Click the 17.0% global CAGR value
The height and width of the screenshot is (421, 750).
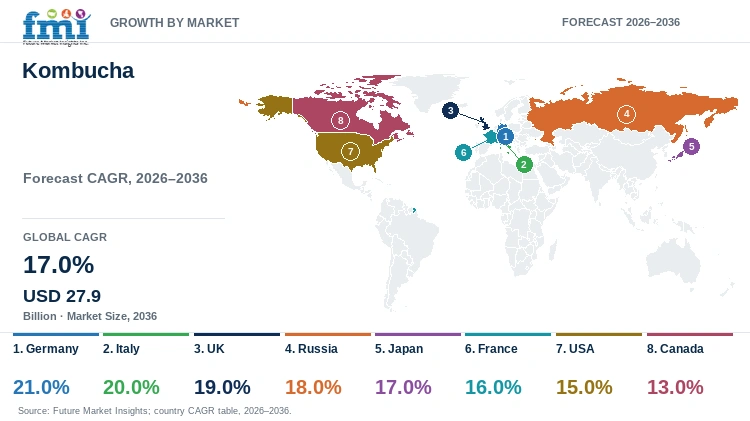[x=58, y=265]
